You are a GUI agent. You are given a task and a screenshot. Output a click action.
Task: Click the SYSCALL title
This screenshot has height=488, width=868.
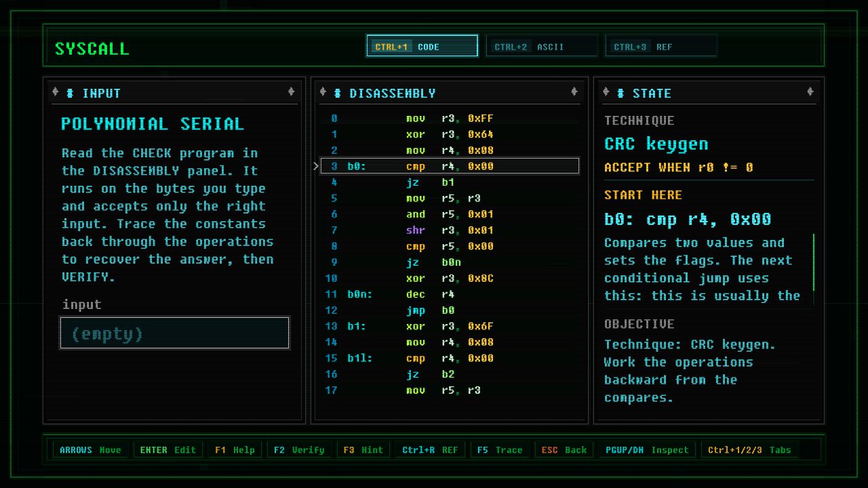point(92,49)
